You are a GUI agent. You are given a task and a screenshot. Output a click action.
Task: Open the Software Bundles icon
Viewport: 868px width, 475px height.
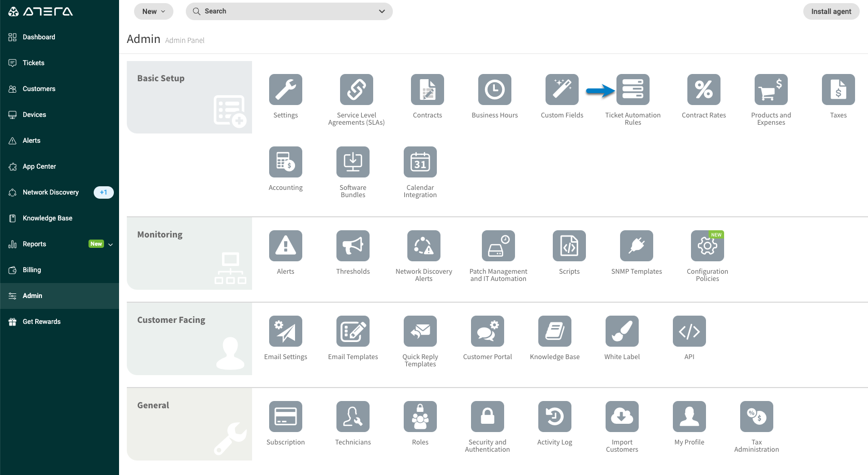point(353,162)
